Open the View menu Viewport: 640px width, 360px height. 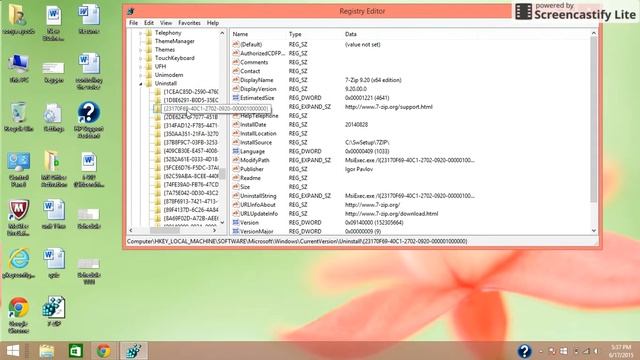pyautogui.click(x=166, y=23)
